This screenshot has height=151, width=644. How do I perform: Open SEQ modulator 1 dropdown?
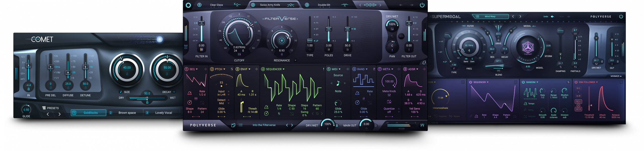[x=197, y=69]
